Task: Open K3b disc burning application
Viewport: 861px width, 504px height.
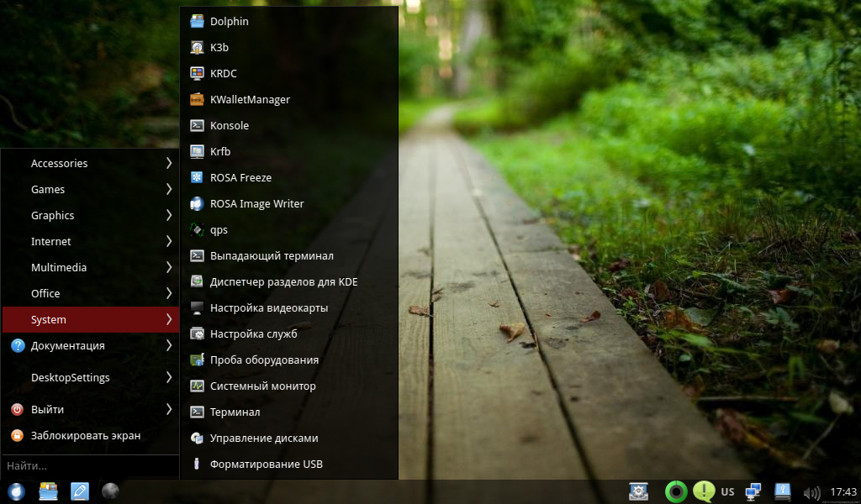Action: pos(219,48)
